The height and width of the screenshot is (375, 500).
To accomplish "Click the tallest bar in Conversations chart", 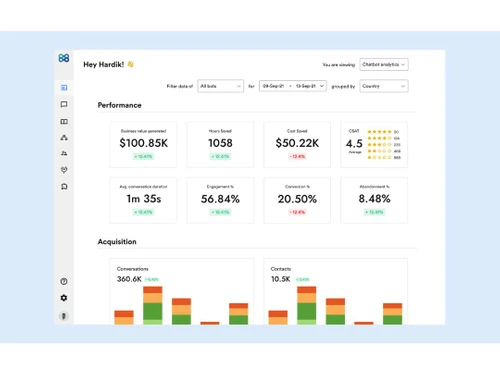I will click(153, 305).
